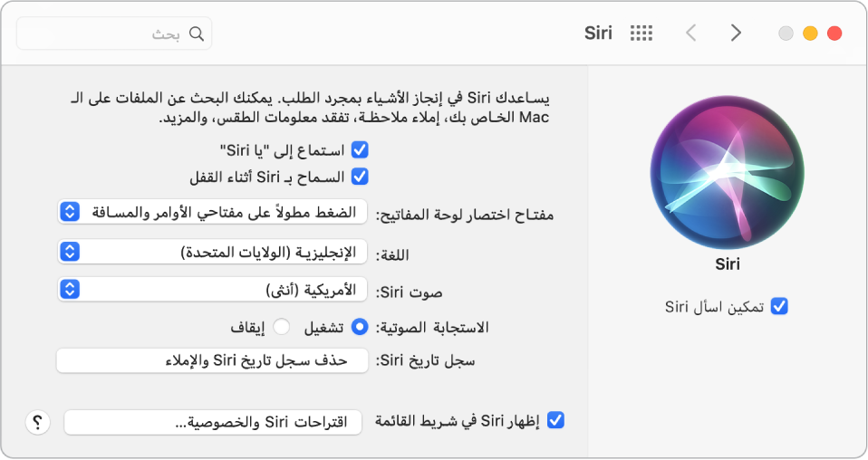
Task: Click the yellow minimize window button
Action: (810, 34)
